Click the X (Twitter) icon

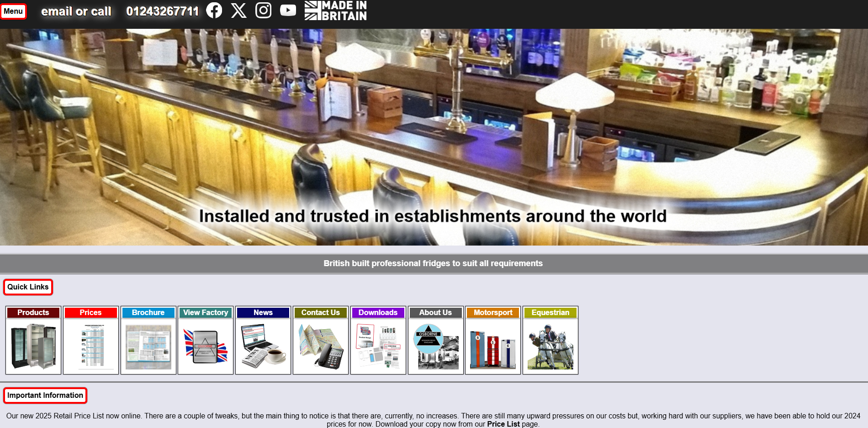pyautogui.click(x=238, y=10)
